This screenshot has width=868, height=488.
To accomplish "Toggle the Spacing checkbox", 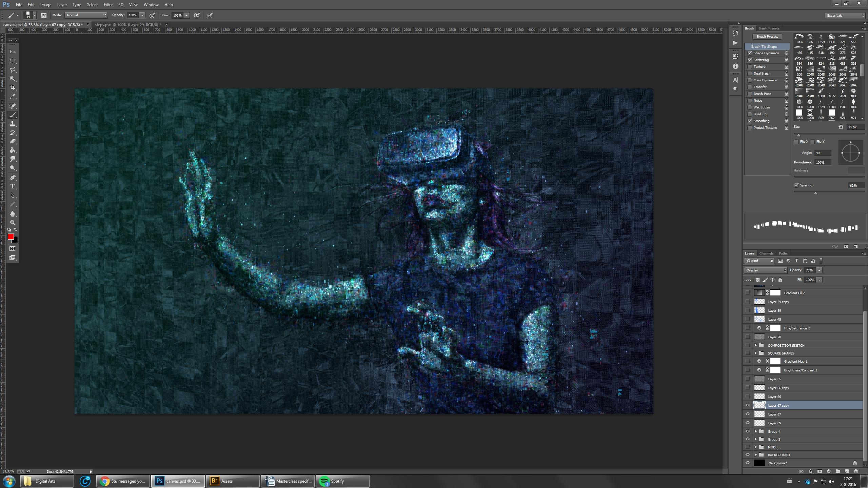I will pyautogui.click(x=796, y=185).
